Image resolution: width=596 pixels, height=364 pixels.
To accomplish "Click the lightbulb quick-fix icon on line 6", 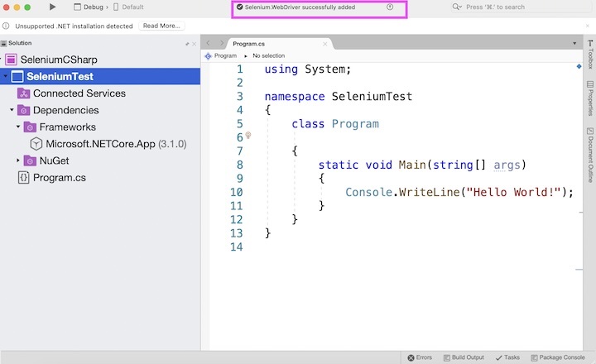I will click(248, 135).
